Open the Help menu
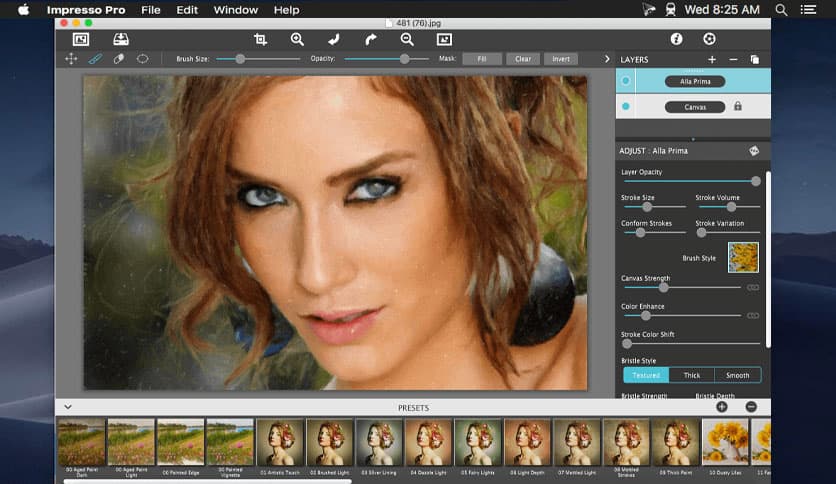Image resolution: width=836 pixels, height=484 pixels. pyautogui.click(x=286, y=10)
